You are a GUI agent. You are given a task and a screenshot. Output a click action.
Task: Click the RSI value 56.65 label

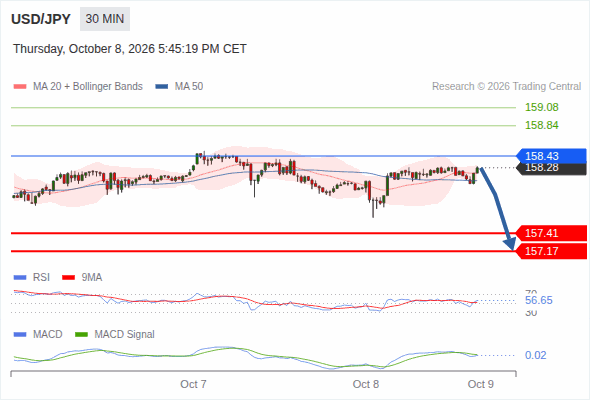pos(539,300)
